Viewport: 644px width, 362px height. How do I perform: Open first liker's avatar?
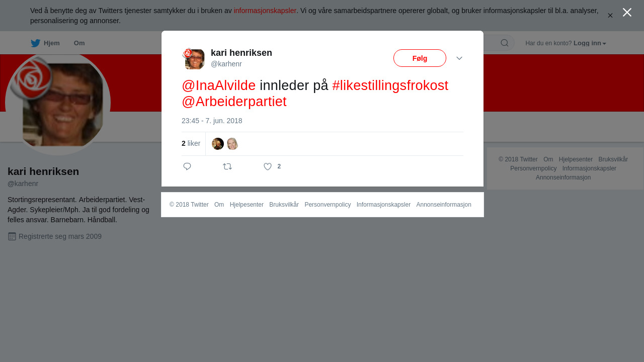pyautogui.click(x=218, y=144)
